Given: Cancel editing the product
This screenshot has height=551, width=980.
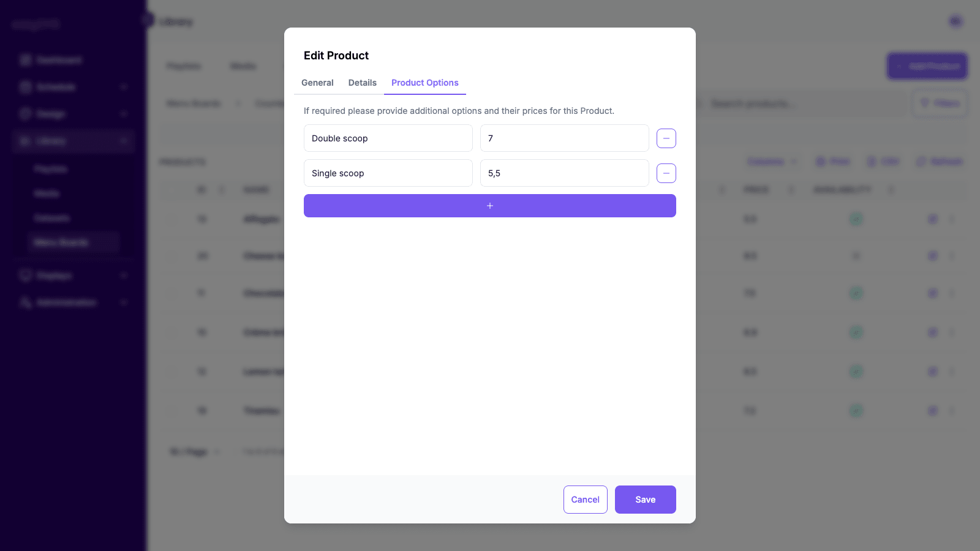Looking at the screenshot, I should click(x=586, y=500).
